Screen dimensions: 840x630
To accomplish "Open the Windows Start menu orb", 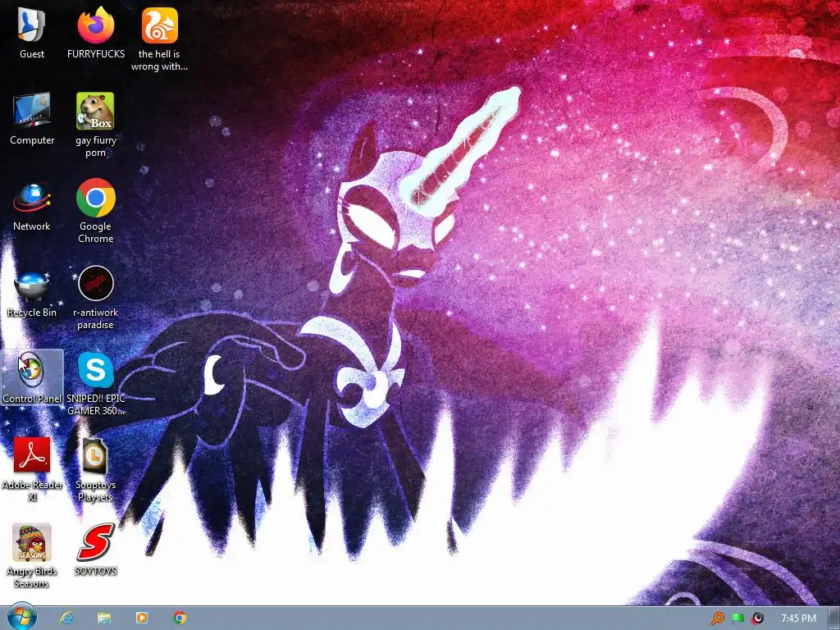I will (x=22, y=617).
